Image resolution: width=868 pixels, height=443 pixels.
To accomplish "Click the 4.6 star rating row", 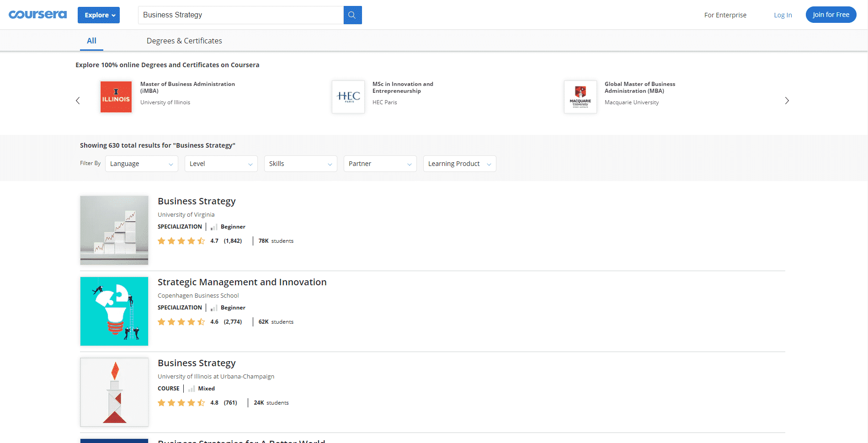I will [200, 322].
